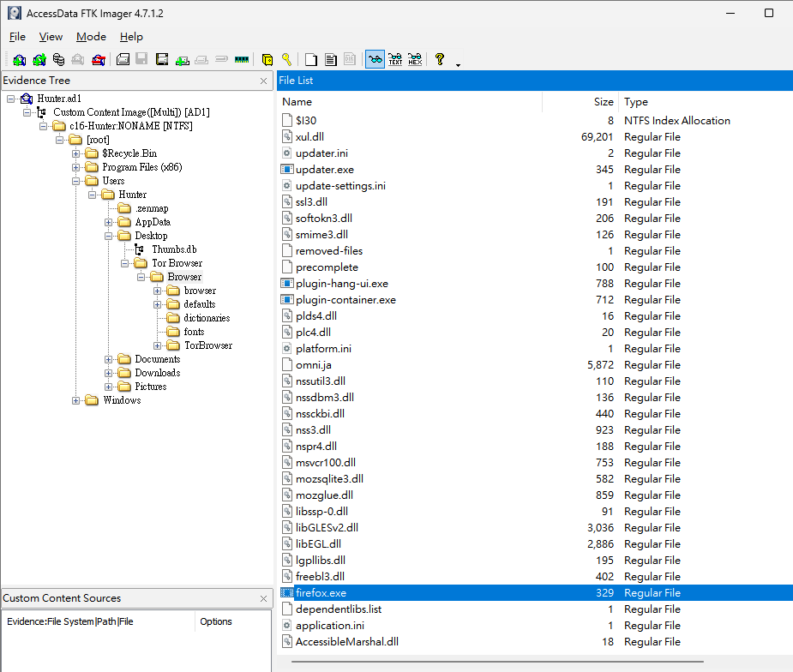This screenshot has height=672, width=793.
Task: Select Thumbs.db in the evidence tree
Action: pos(174,249)
